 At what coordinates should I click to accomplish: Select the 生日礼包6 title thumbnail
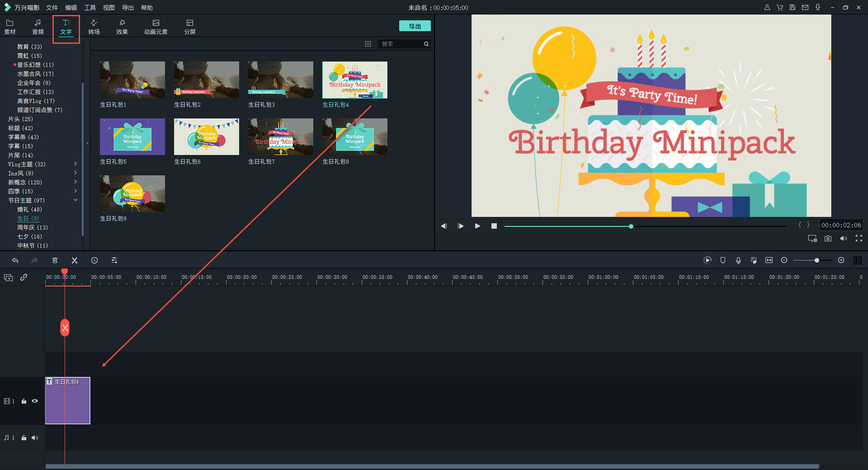pos(207,137)
